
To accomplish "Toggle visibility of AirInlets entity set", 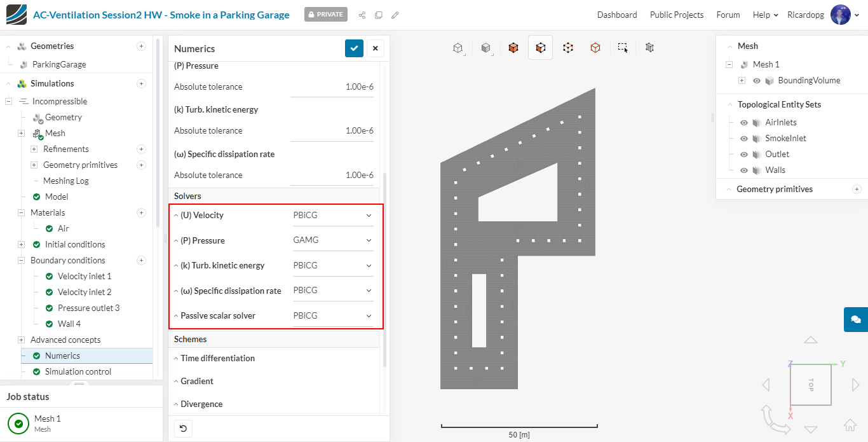I will [x=744, y=123].
